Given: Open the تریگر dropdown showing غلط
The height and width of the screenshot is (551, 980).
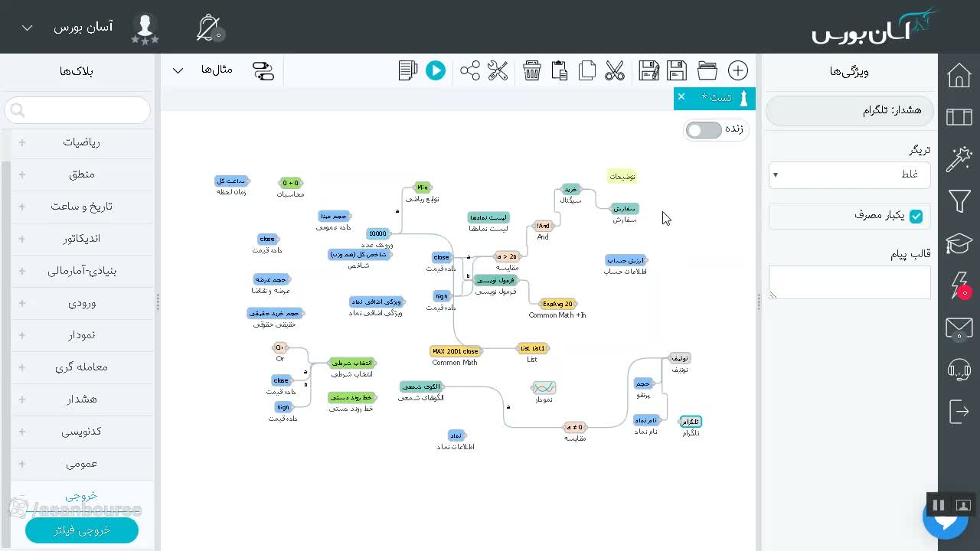Looking at the screenshot, I should [849, 174].
